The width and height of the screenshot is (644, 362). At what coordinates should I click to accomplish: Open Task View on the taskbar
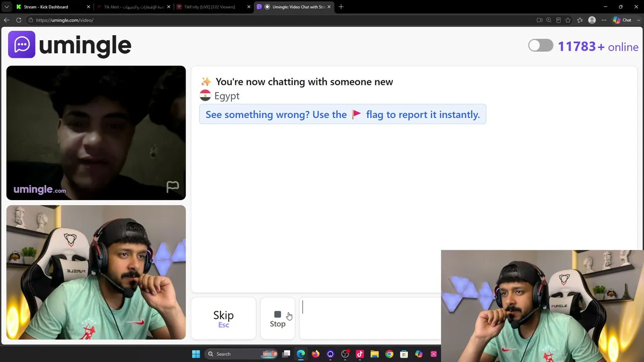click(286, 354)
